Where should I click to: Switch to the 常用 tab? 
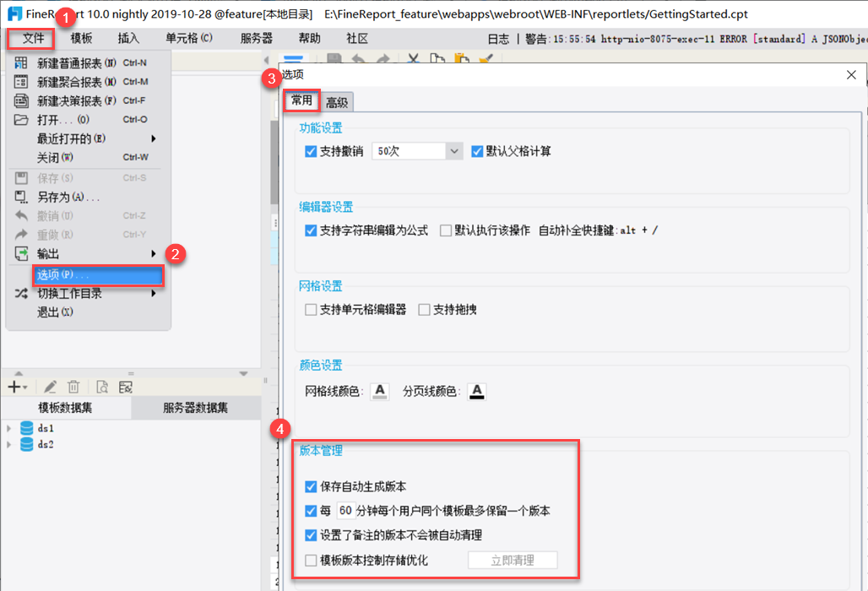click(x=301, y=100)
